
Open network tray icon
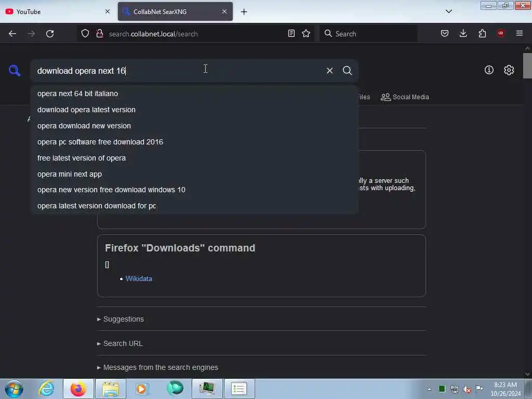pyautogui.click(x=455, y=389)
